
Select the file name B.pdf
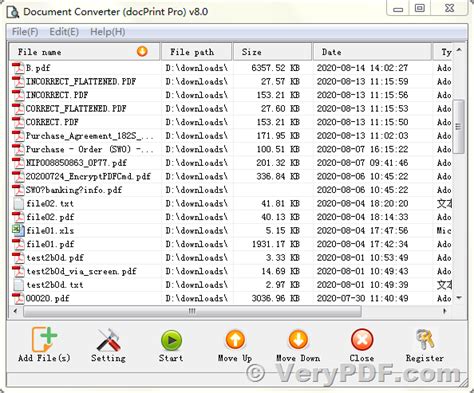(38, 68)
